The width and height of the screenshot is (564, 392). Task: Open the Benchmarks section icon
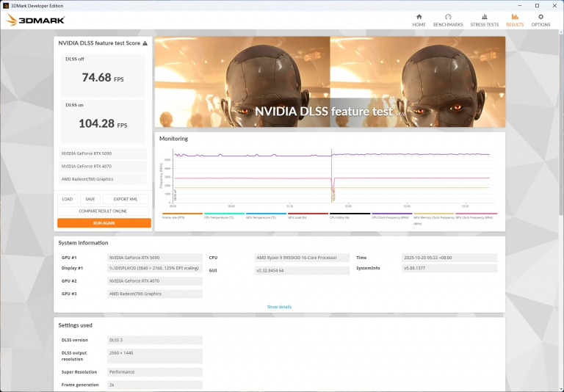point(448,17)
